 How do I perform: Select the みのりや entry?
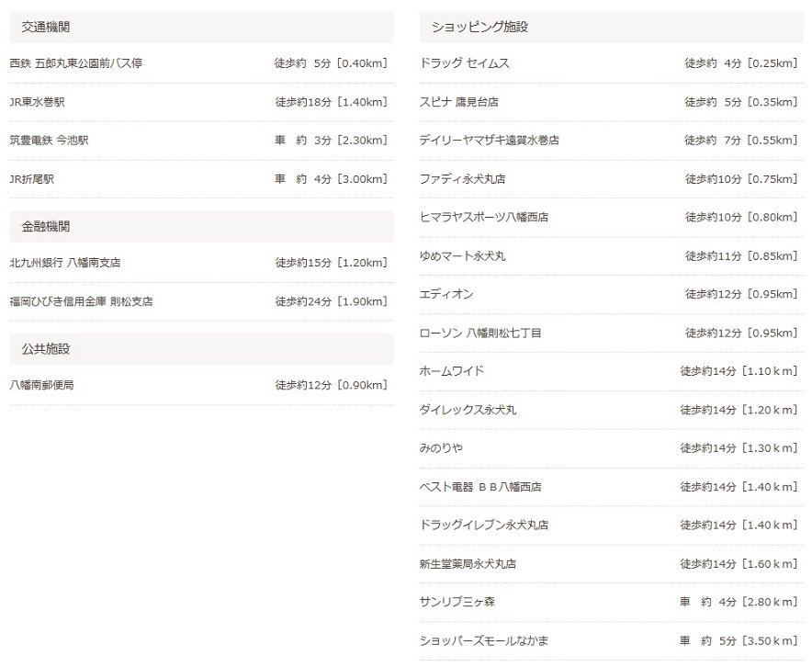coord(441,448)
